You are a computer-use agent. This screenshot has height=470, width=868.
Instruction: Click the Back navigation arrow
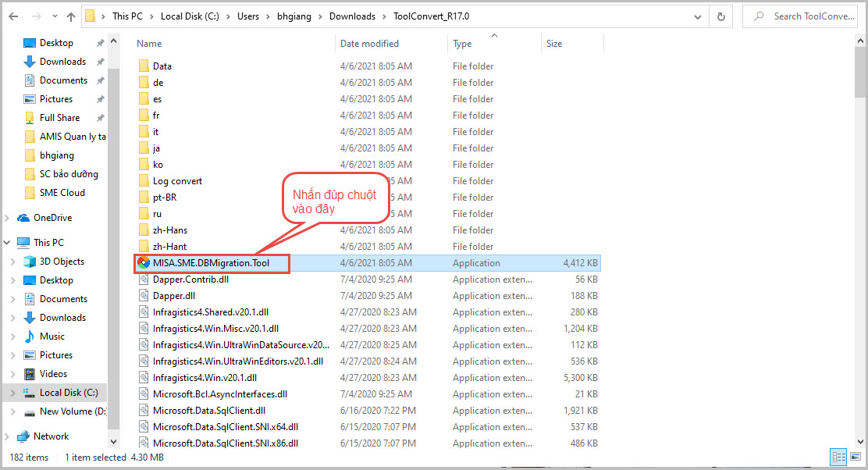point(14,16)
